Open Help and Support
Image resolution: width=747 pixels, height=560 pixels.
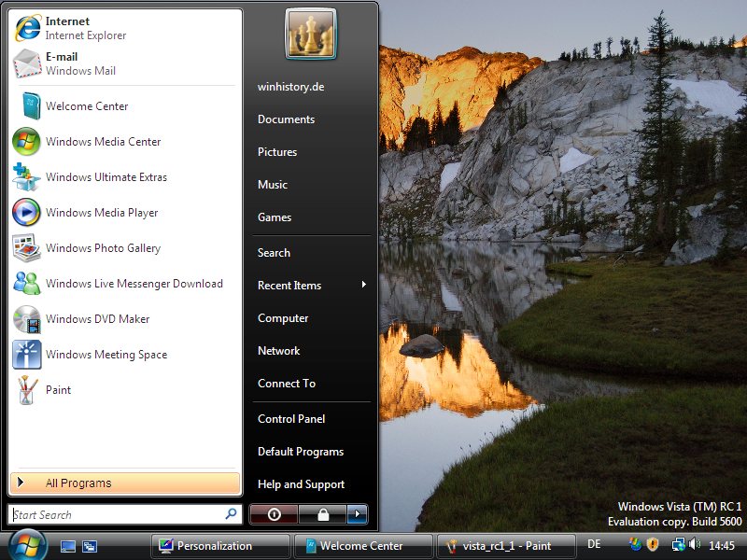coord(301,484)
